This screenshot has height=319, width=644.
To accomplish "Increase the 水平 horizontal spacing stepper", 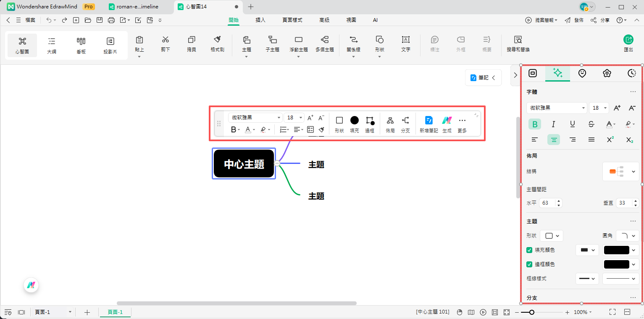I will click(559, 201).
